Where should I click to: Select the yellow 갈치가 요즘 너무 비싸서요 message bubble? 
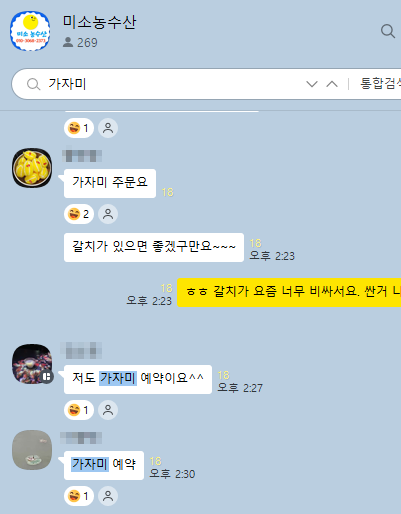click(x=289, y=292)
